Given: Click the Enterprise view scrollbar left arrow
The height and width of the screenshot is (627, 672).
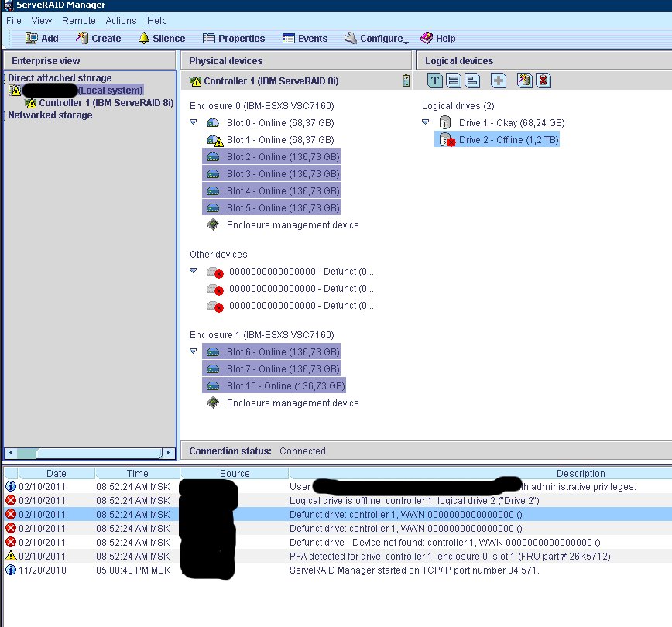Looking at the screenshot, I should pos(10,453).
